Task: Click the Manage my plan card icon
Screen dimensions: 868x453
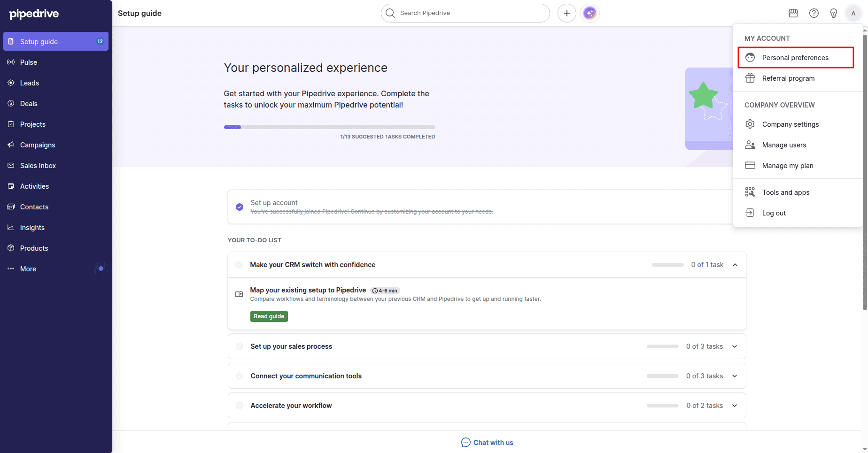Action: (x=750, y=165)
